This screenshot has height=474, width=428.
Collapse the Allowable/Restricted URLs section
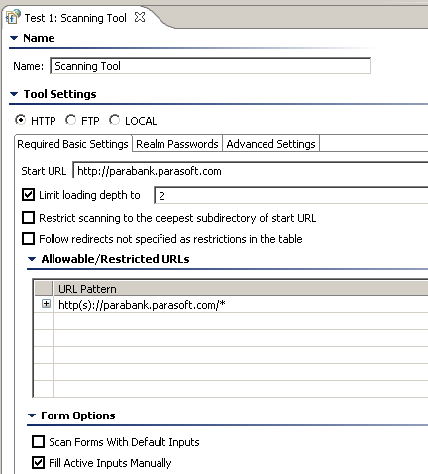[x=32, y=259]
